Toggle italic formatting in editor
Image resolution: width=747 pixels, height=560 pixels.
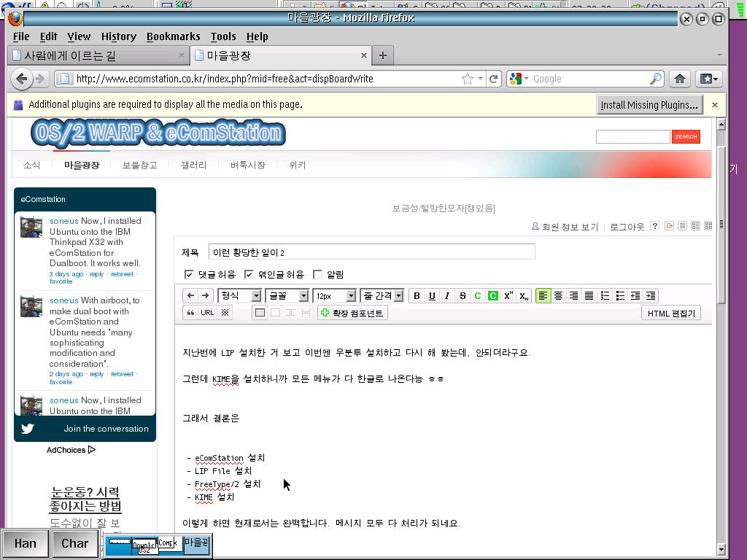pos(447,296)
